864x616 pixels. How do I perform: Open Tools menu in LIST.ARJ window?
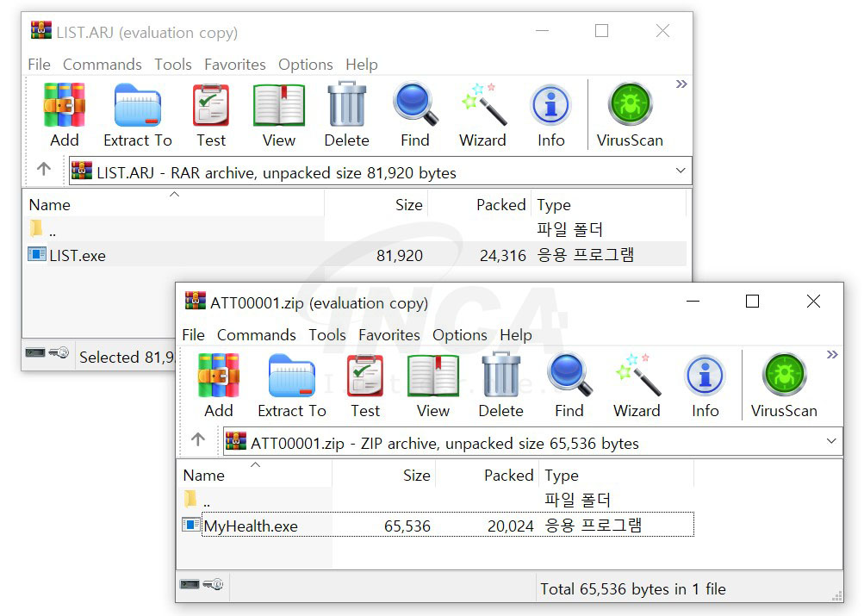coord(173,65)
